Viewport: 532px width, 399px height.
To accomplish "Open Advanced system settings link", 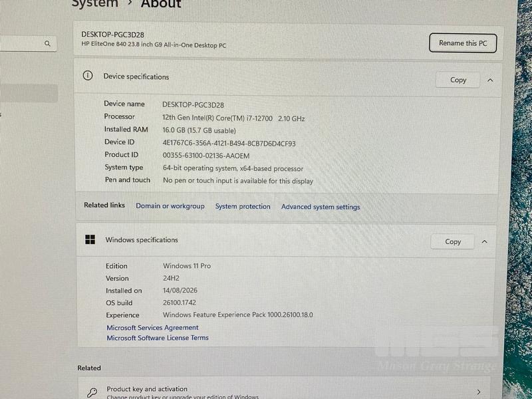I will pyautogui.click(x=321, y=207).
